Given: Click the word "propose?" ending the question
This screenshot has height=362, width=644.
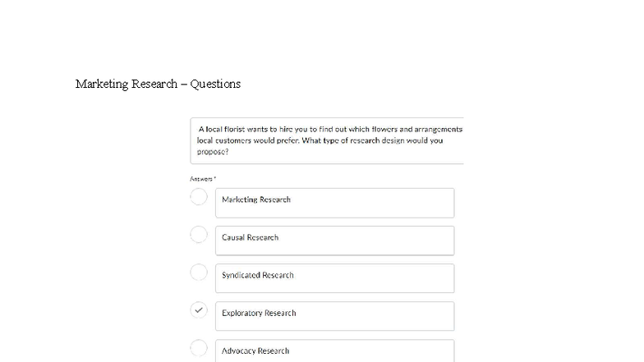Looking at the screenshot, I should [x=213, y=152].
